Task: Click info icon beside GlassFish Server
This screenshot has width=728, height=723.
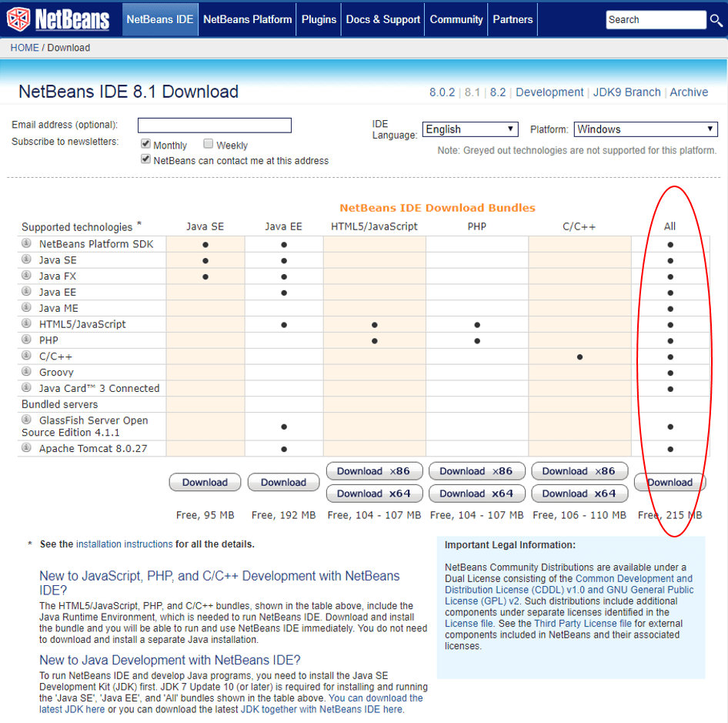Action: pos(27,420)
